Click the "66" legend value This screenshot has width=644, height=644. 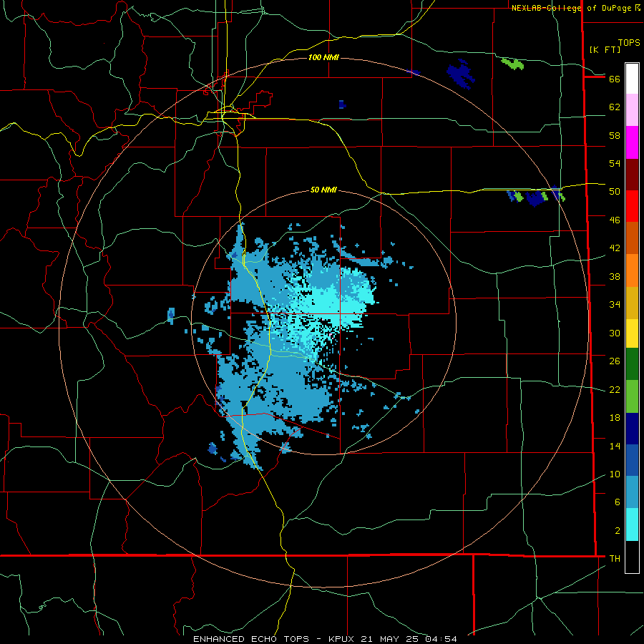click(615, 79)
